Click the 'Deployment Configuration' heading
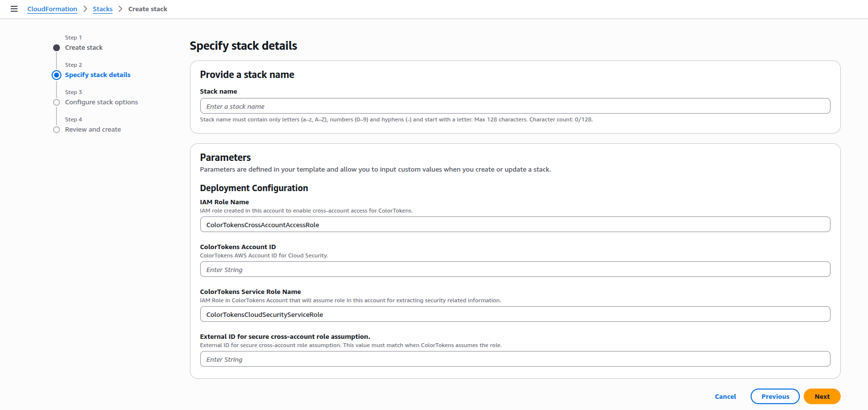Image resolution: width=868 pixels, height=410 pixels. coord(254,188)
